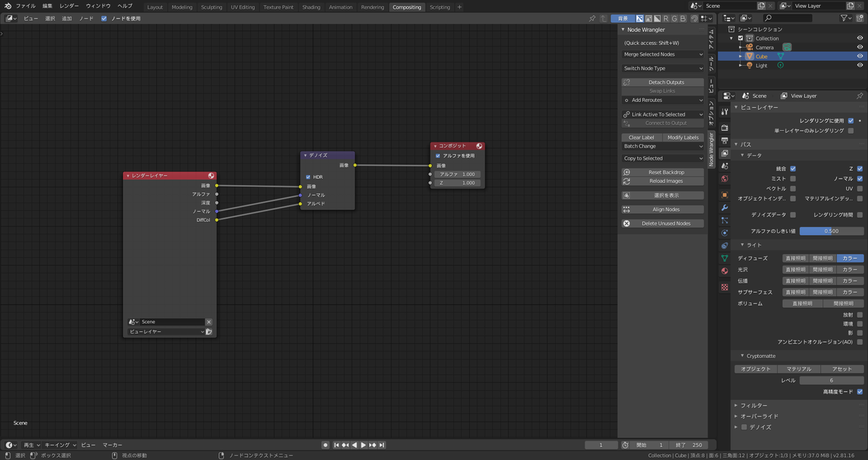This screenshot has width=868, height=460.
Task: Enable the ミスト pass checkbox
Action: pos(793,178)
